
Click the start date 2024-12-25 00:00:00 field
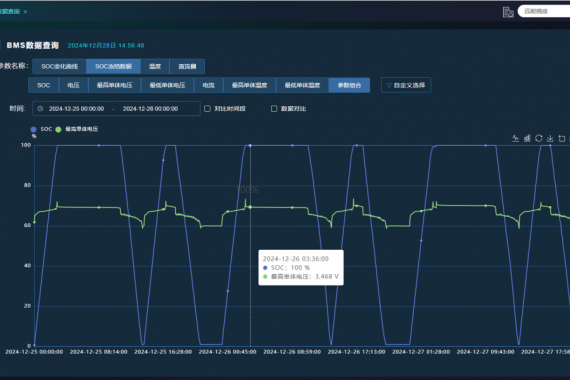(x=76, y=109)
